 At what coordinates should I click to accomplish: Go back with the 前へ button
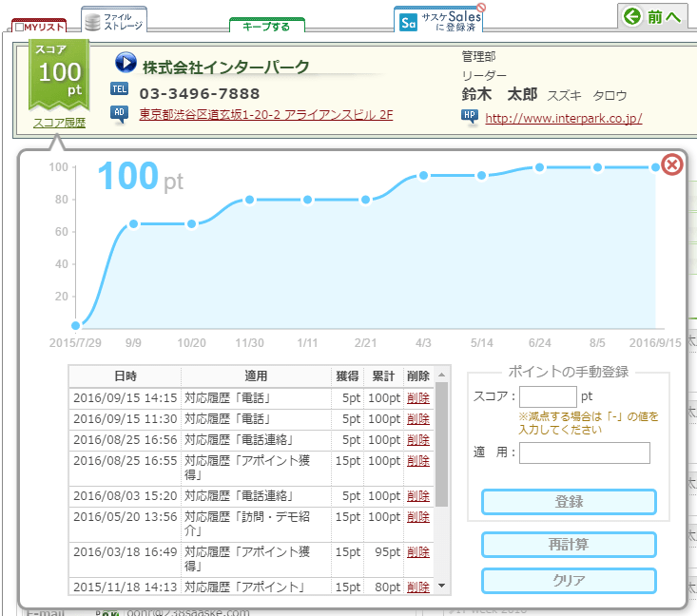pyautogui.click(x=652, y=17)
